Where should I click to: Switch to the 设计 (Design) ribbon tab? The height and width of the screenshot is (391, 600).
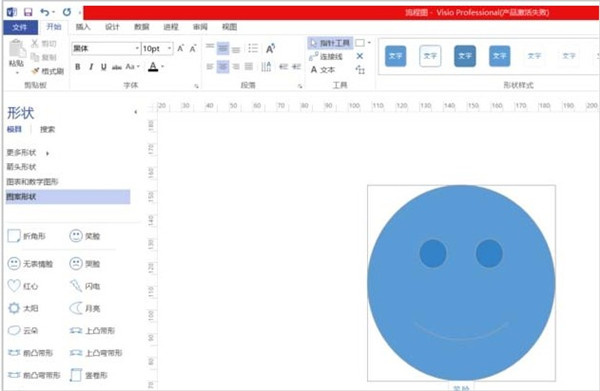click(112, 27)
